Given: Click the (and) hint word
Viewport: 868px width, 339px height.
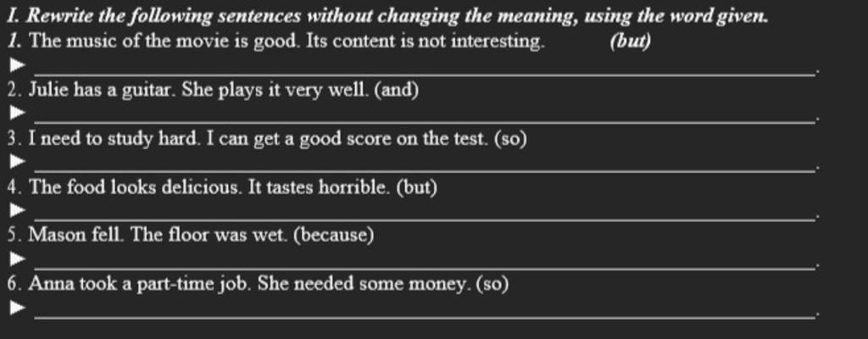Looking at the screenshot, I should 397,91.
